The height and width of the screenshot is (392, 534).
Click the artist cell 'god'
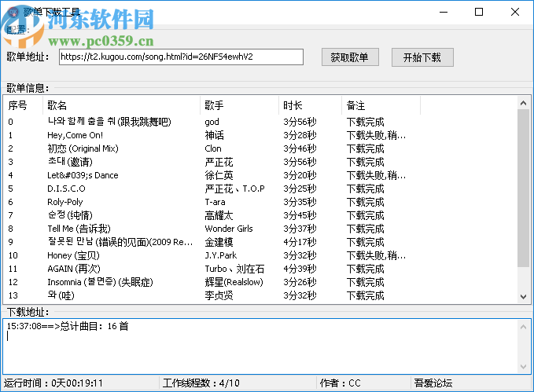[x=212, y=123]
